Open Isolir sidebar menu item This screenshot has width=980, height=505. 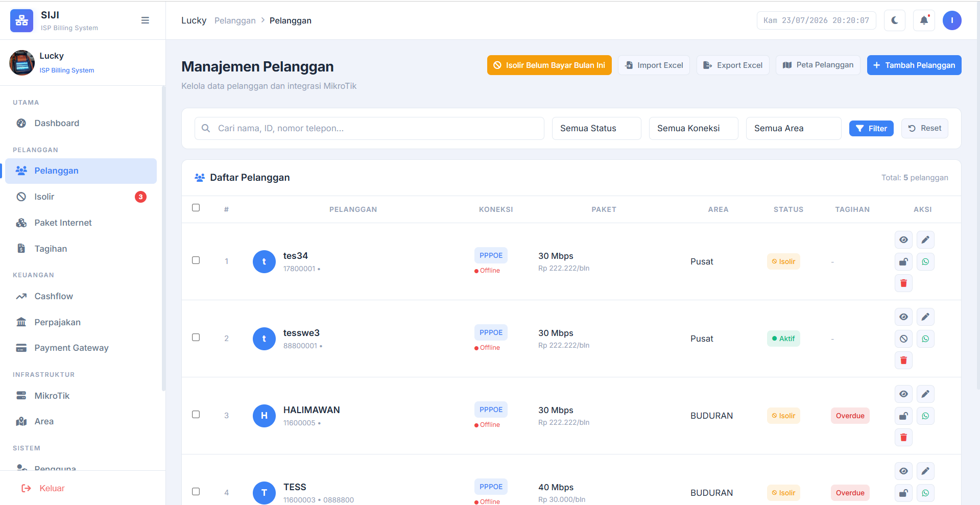pyautogui.click(x=81, y=197)
